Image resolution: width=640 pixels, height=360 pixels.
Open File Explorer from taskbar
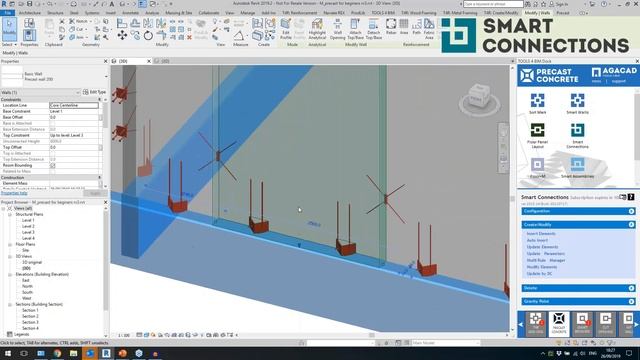73,353
